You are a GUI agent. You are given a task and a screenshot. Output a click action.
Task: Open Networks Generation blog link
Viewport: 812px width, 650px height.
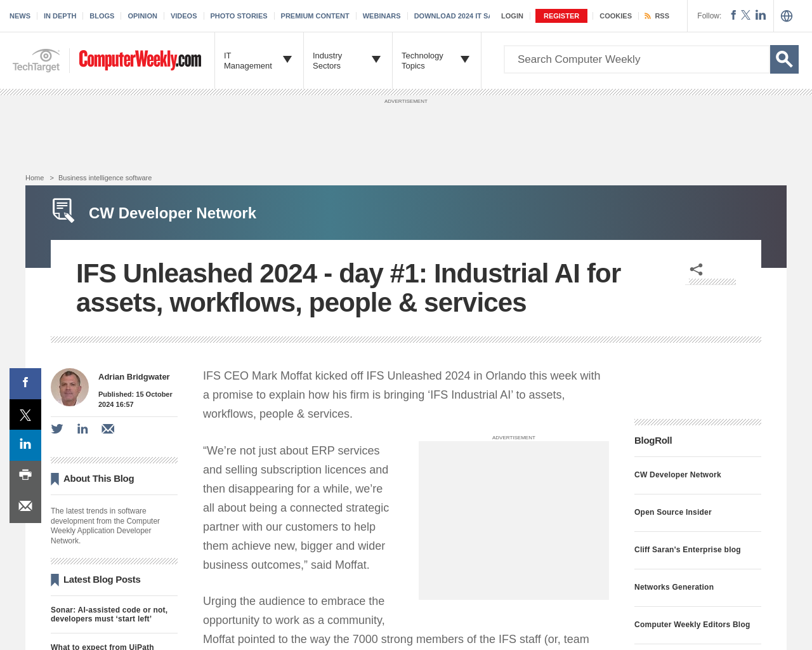674,587
